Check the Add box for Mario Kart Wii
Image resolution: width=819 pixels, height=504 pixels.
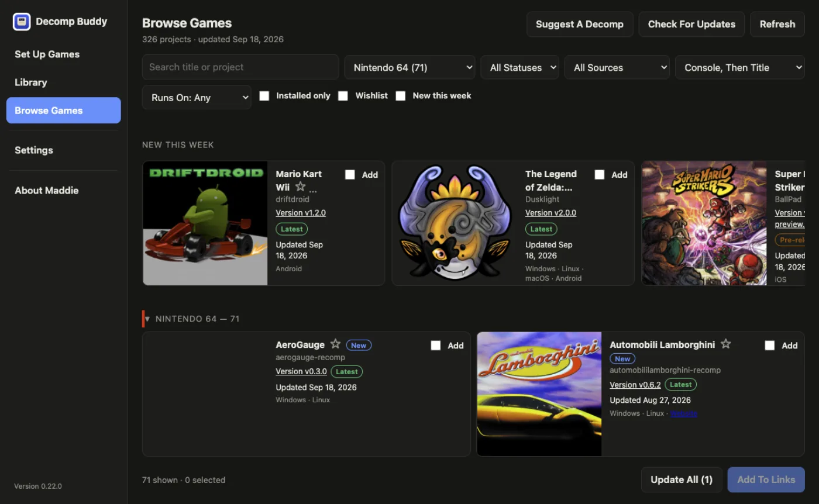(350, 174)
